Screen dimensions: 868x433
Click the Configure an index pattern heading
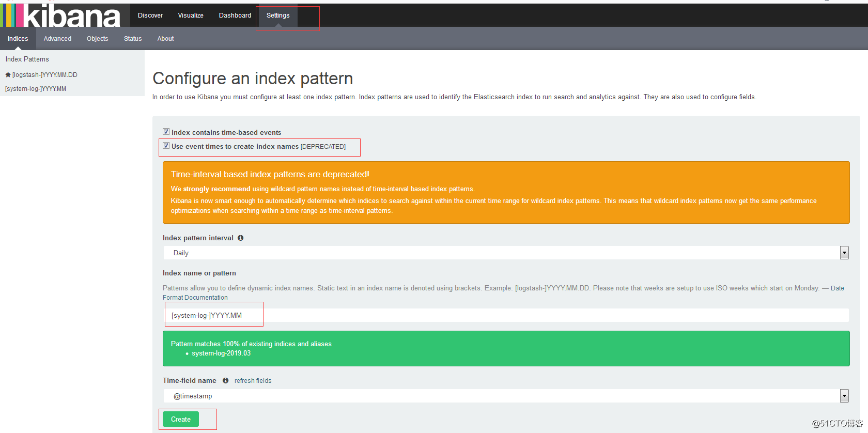253,79
